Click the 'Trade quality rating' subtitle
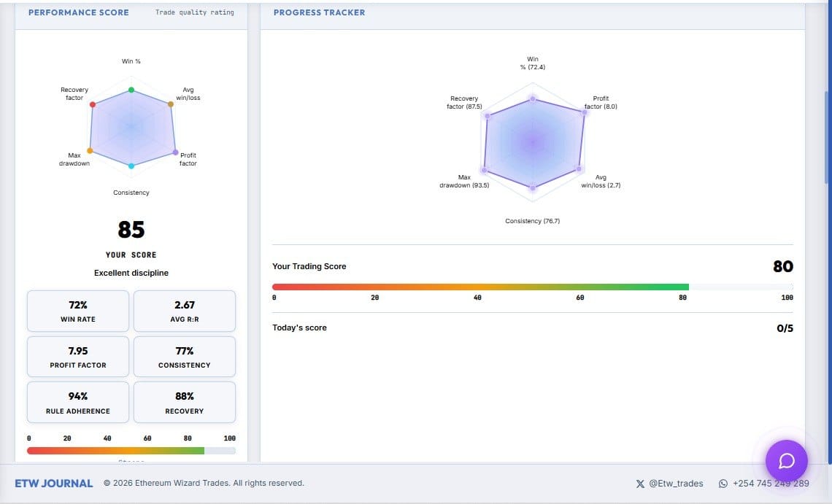The height and width of the screenshot is (504, 832). 195,12
